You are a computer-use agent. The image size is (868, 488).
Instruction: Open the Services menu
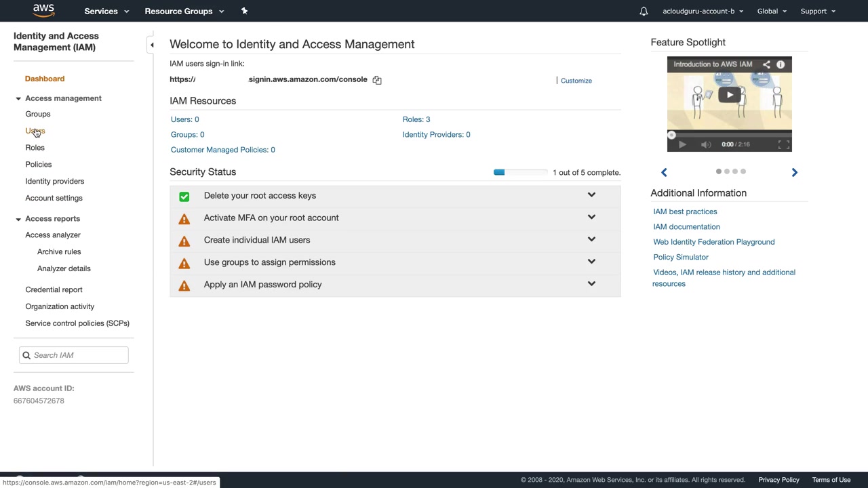click(x=106, y=11)
